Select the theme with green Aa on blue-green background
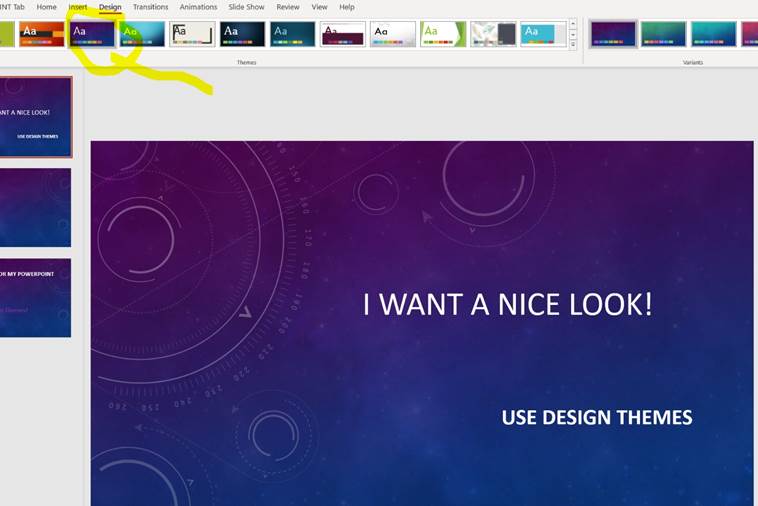This screenshot has height=506, width=758. point(142,35)
